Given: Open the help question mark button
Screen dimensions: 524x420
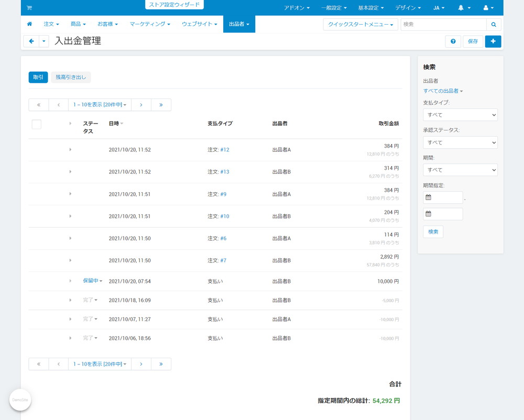Looking at the screenshot, I should [453, 41].
